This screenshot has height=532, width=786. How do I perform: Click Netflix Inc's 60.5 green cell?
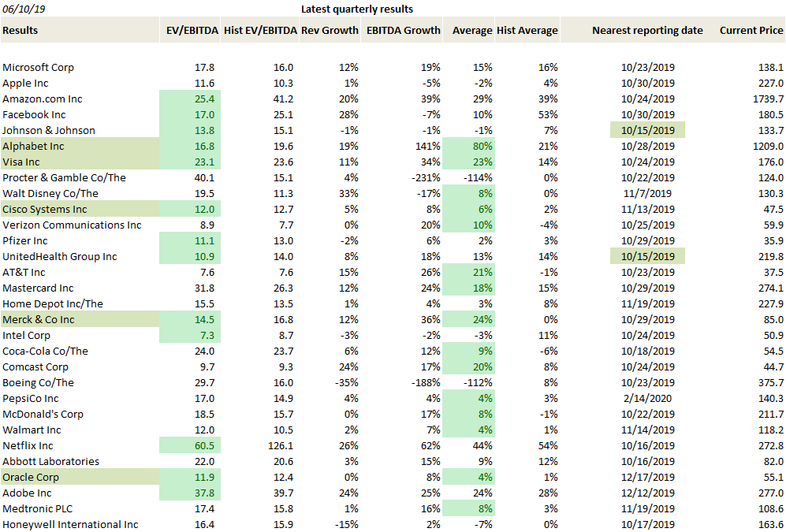[190, 445]
